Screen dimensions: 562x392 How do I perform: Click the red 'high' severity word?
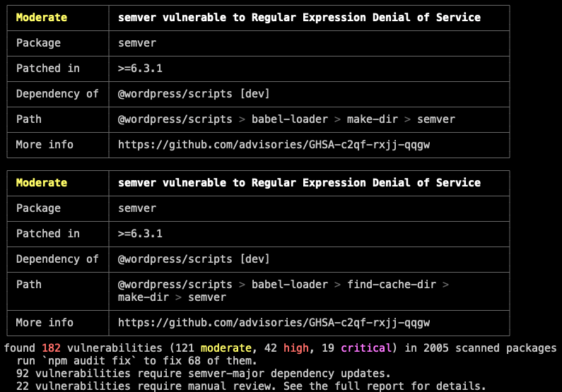pos(296,348)
